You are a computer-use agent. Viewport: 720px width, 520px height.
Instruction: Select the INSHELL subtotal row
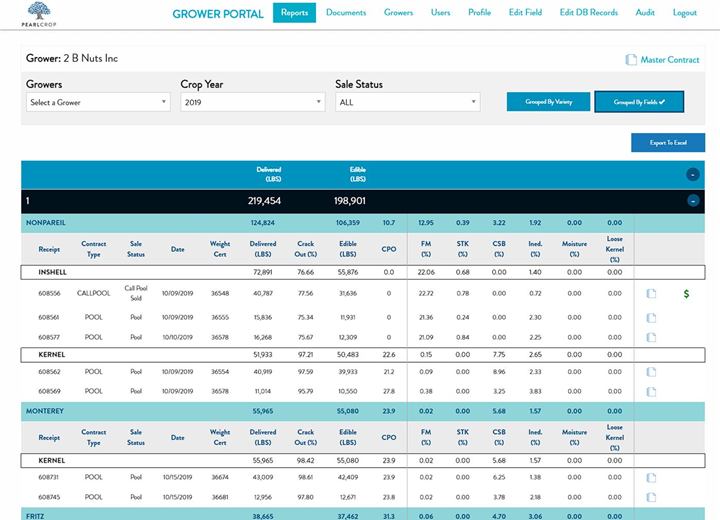363,272
